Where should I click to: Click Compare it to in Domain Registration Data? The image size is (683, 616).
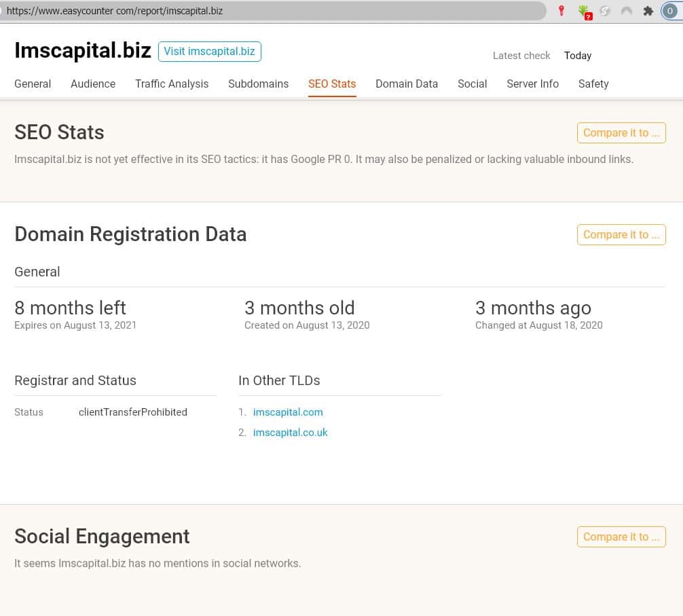tap(621, 234)
